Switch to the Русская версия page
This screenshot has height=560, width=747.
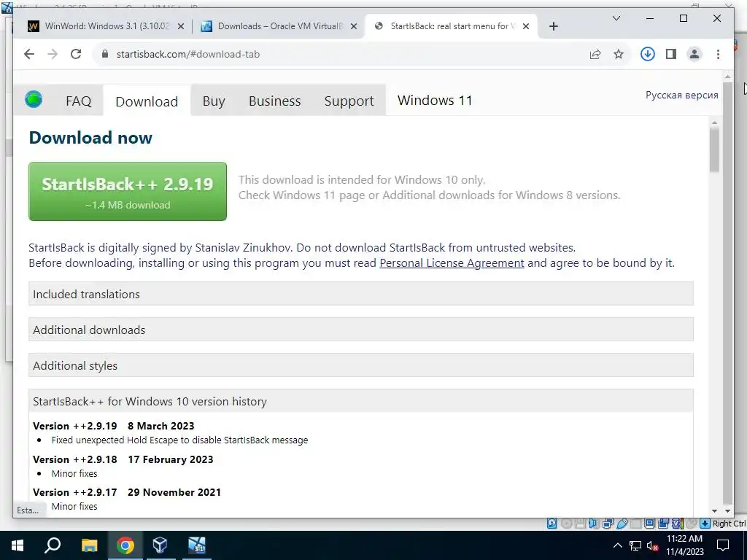click(682, 95)
